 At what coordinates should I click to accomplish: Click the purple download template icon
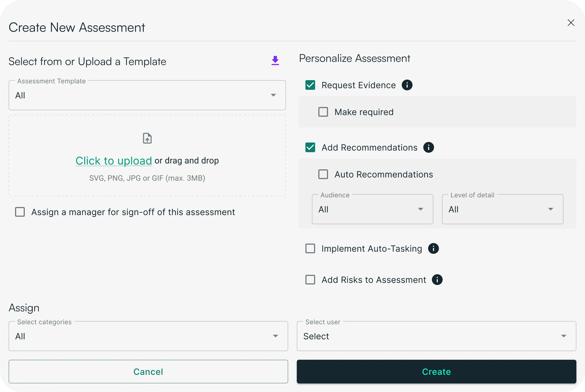click(x=275, y=60)
